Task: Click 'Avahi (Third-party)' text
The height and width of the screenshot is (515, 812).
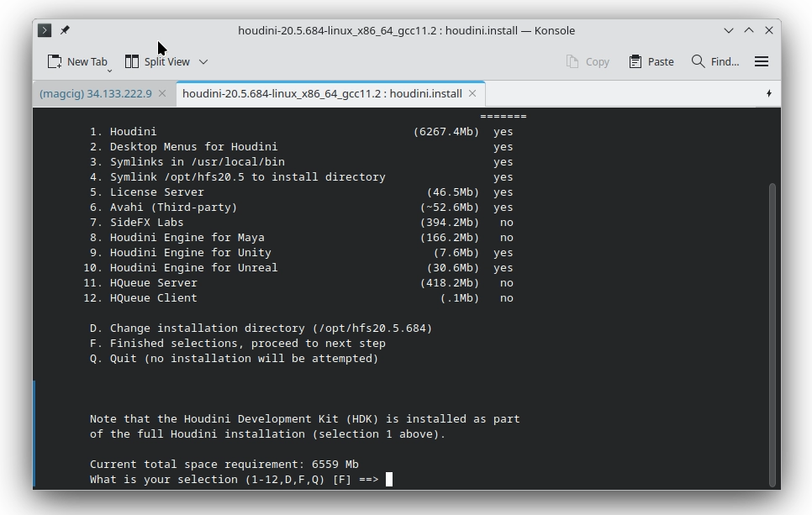Action: click(173, 208)
